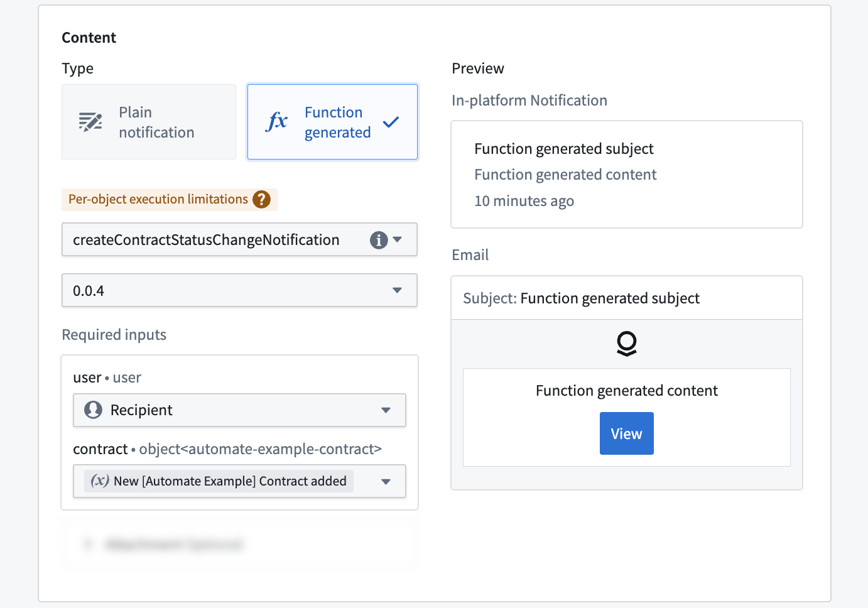Click the View button in email preview
Screen dimensions: 868x608
(627, 433)
